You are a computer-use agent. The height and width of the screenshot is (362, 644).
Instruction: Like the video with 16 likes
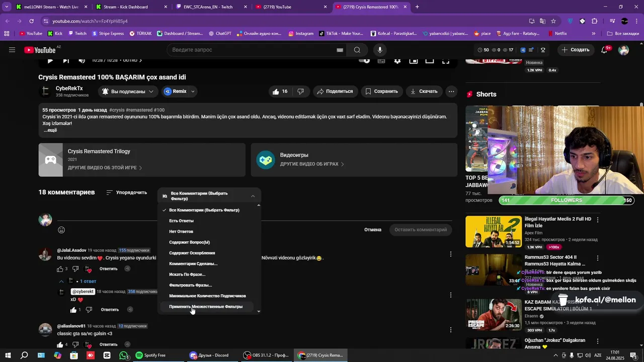pos(280,91)
